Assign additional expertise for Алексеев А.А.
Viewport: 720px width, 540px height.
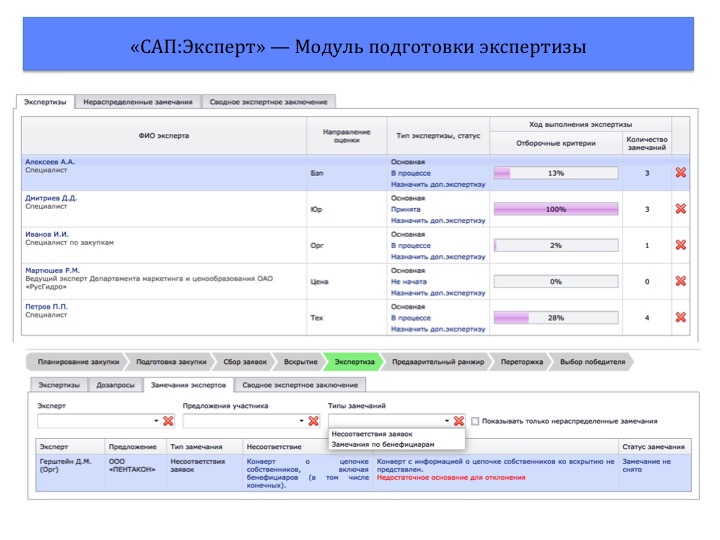[438, 184]
